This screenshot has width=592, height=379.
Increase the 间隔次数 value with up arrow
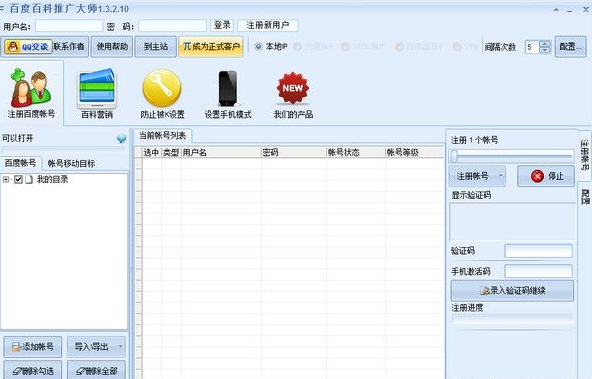[545, 43]
